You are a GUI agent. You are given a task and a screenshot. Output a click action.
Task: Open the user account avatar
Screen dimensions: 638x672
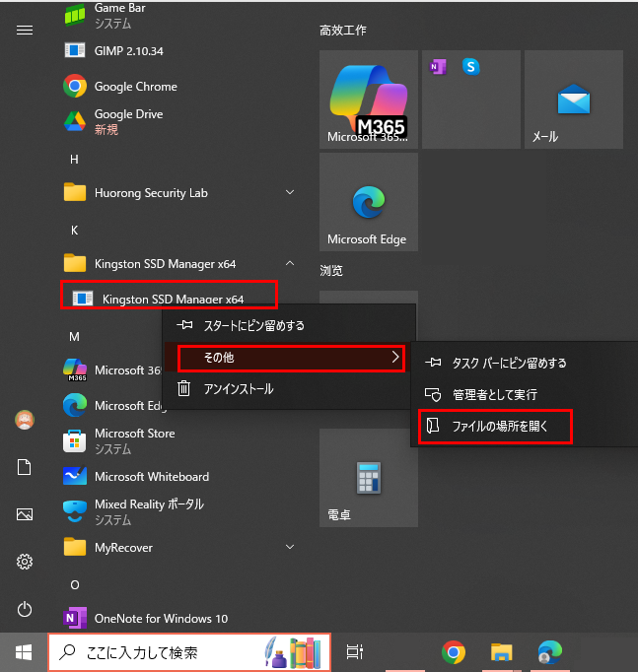tap(25, 420)
